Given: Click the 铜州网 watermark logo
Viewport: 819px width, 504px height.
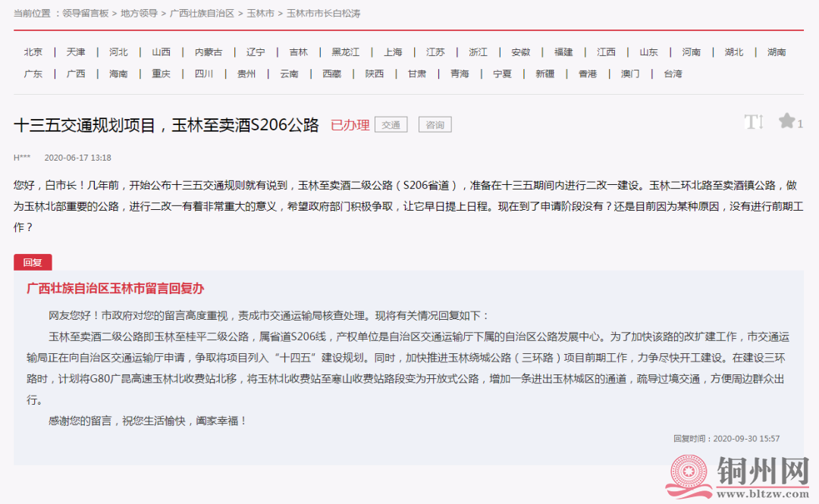Looking at the screenshot, I should tap(738, 477).
